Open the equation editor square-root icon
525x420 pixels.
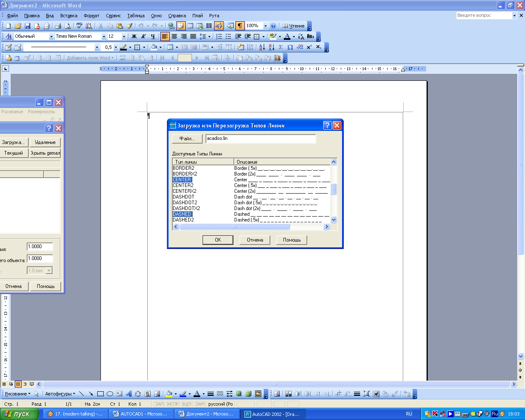point(300,47)
